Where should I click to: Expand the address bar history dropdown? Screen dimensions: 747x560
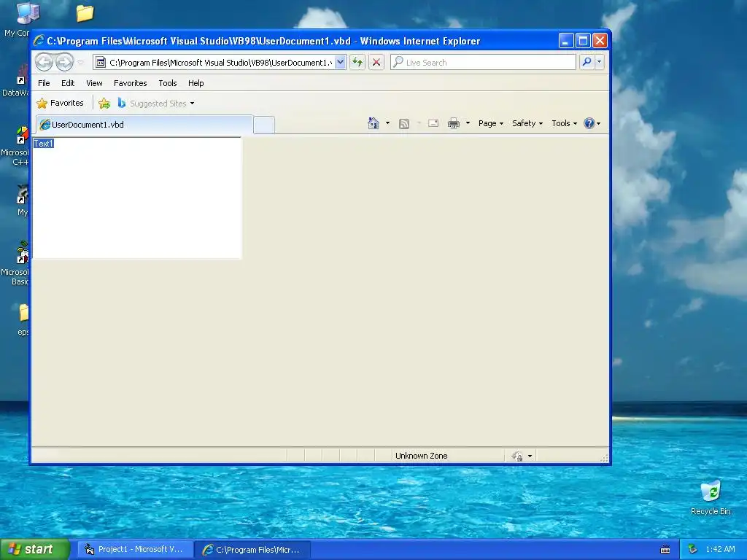coord(340,63)
